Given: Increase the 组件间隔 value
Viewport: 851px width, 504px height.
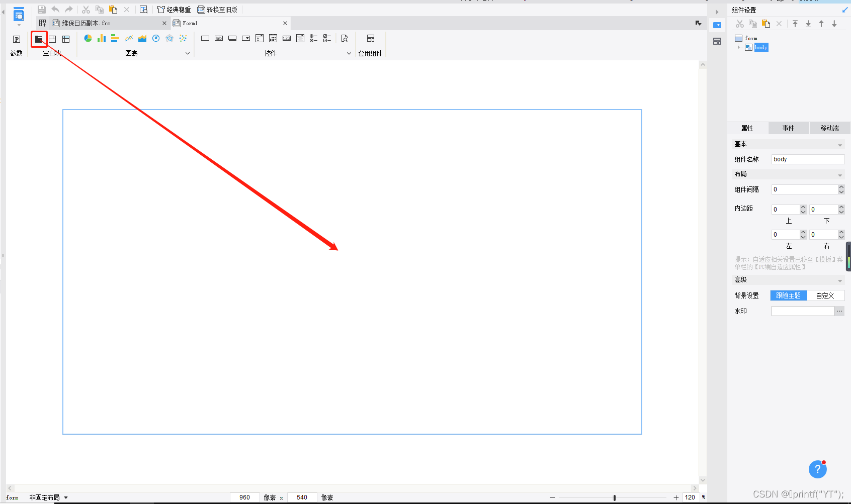Looking at the screenshot, I should [x=841, y=187].
